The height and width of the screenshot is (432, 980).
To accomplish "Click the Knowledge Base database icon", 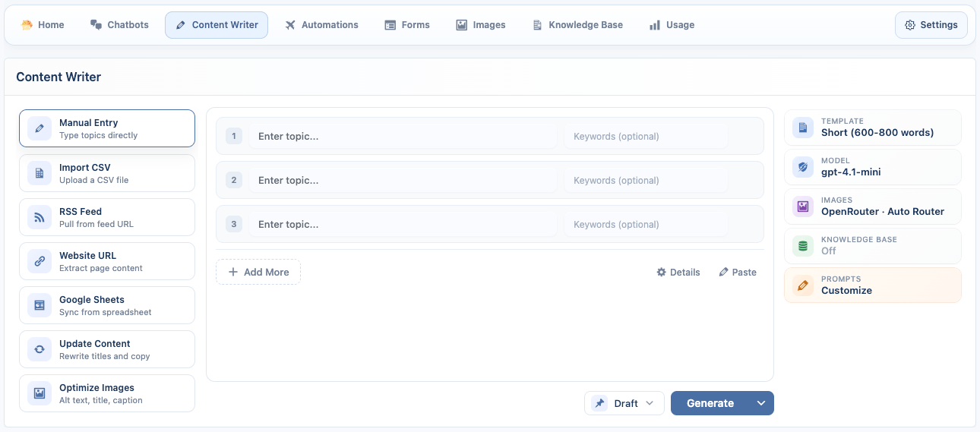I will coord(802,246).
